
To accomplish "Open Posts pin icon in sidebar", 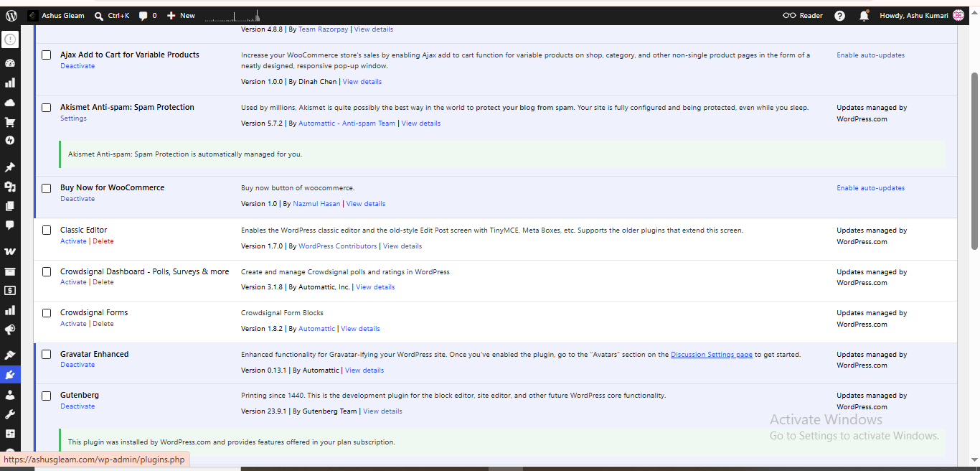I will click(10, 167).
